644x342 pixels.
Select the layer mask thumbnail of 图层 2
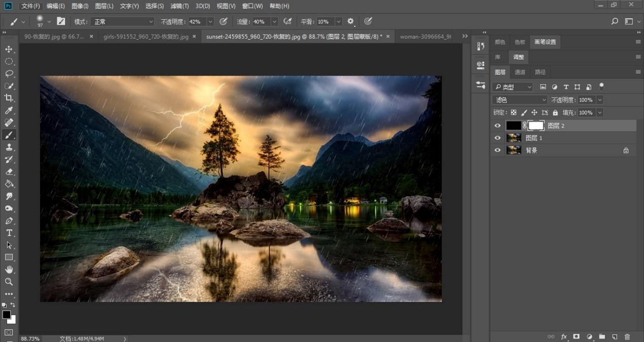(536, 125)
